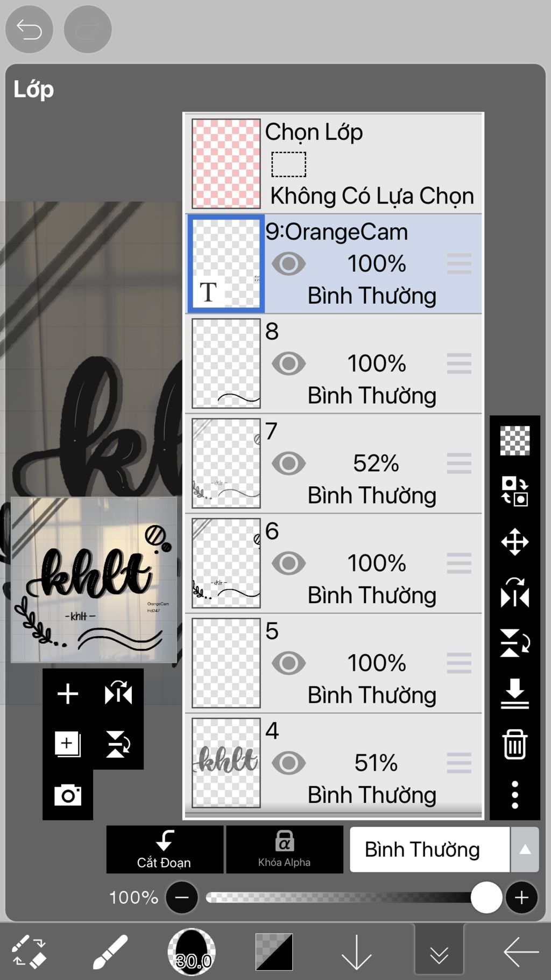The width and height of the screenshot is (551, 980).
Task: Select layer 6 in the list
Action: pos(333,563)
